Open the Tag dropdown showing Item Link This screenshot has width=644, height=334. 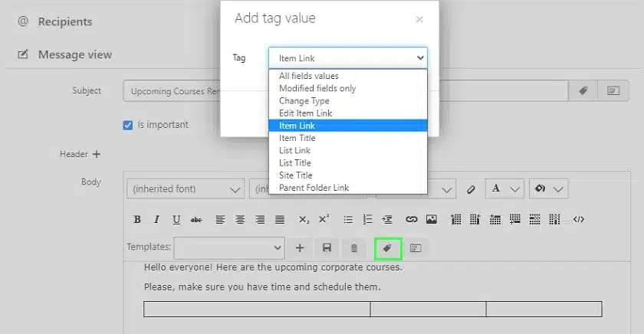(348, 58)
